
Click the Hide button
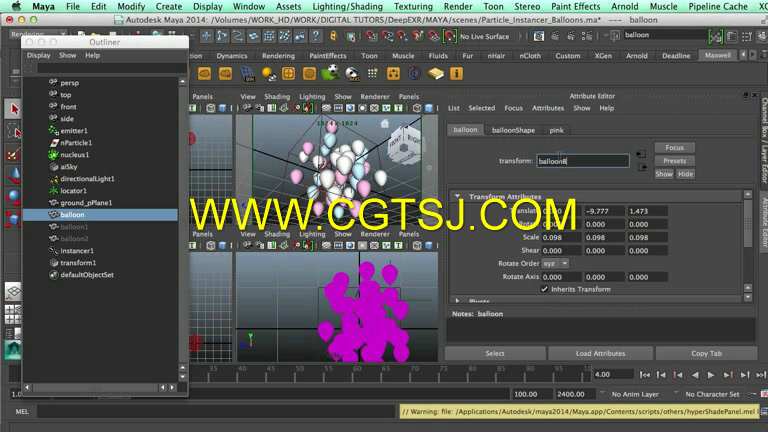point(685,174)
